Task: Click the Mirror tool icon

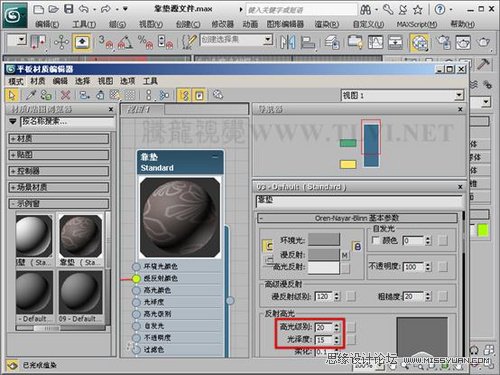Action: coord(288,42)
